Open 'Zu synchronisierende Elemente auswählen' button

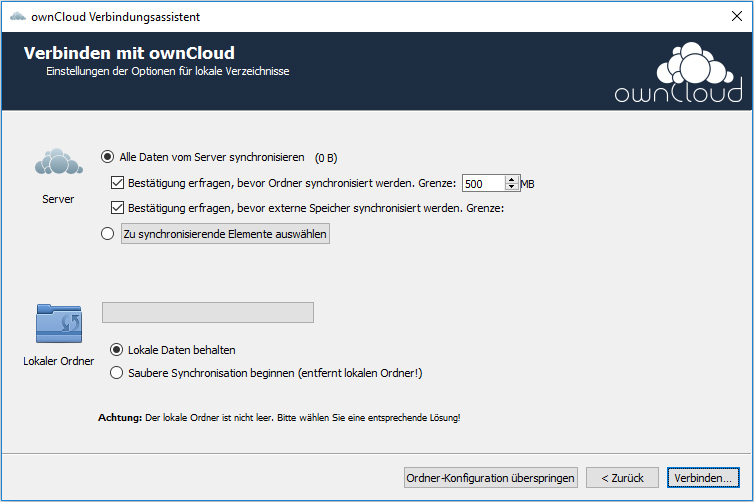click(225, 234)
